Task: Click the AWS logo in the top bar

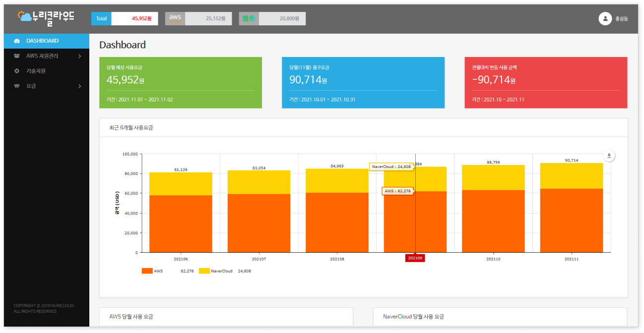Action: 175,18
